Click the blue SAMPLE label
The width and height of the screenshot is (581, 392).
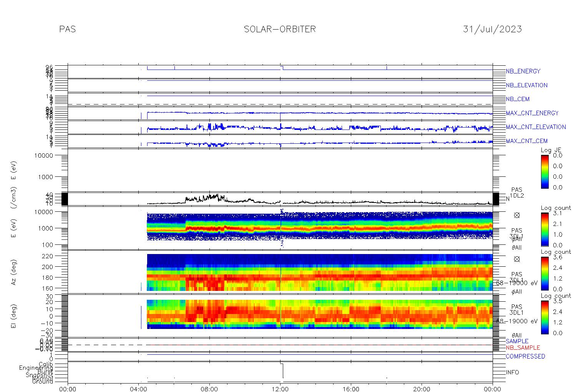pos(517,341)
